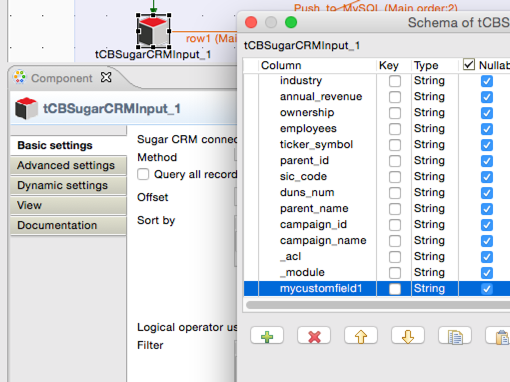Open the View tab
This screenshot has width=510, height=382.
[68, 205]
